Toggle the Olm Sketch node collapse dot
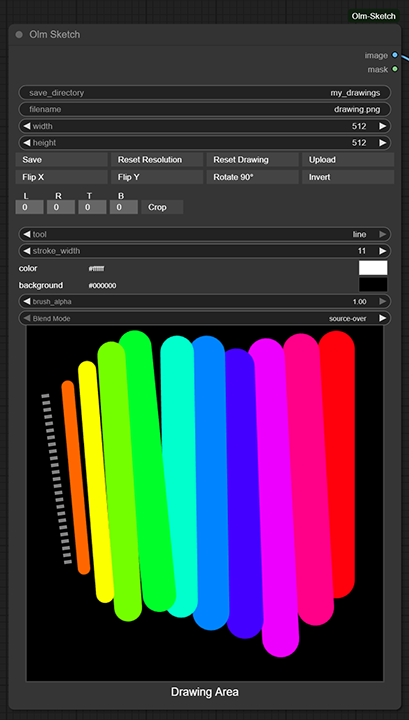 coord(19,34)
